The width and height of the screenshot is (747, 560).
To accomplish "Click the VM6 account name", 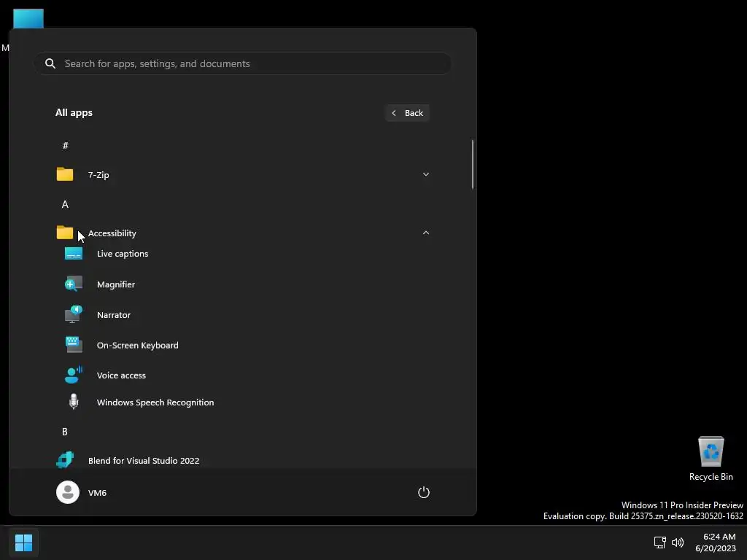I will click(x=97, y=493).
